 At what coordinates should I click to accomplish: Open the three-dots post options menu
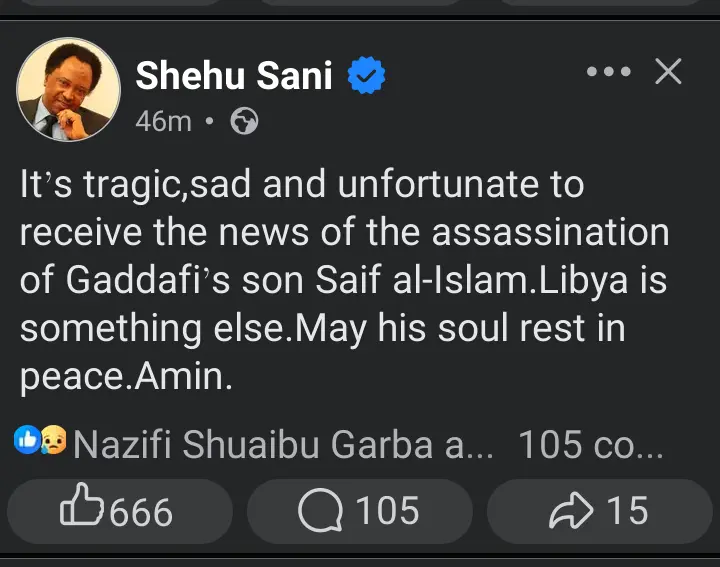[x=608, y=72]
